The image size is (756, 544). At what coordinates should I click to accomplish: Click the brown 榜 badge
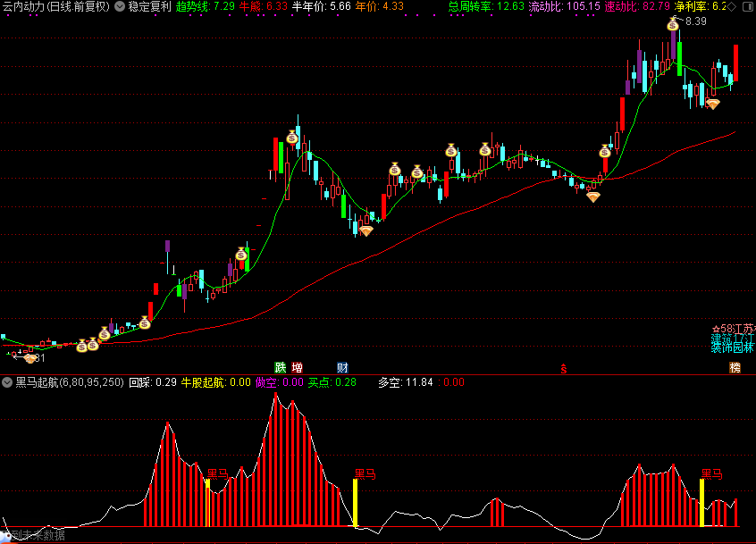point(735,368)
